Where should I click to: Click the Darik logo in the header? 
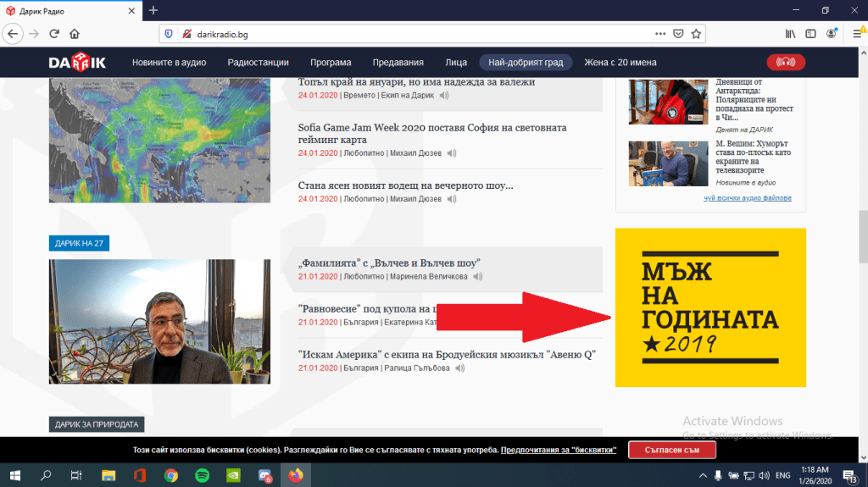click(79, 62)
